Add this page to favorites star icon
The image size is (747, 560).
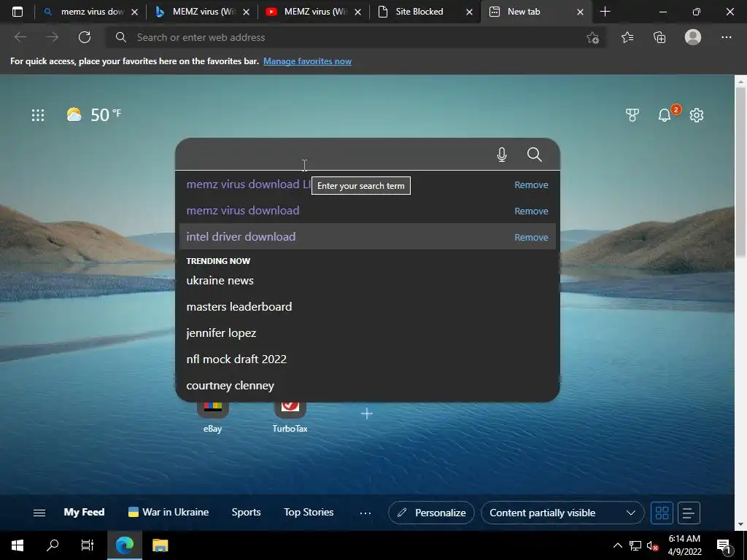tap(592, 38)
